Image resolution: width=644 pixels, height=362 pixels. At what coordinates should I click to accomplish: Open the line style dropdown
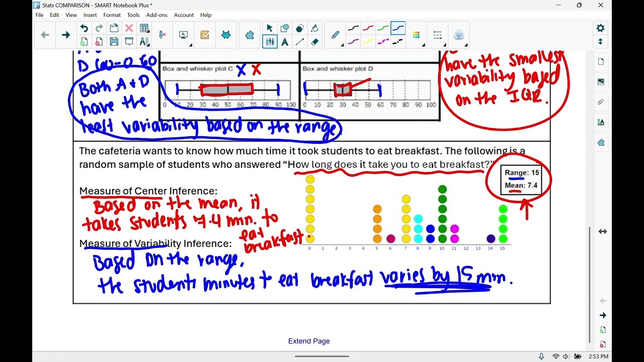tap(438, 35)
